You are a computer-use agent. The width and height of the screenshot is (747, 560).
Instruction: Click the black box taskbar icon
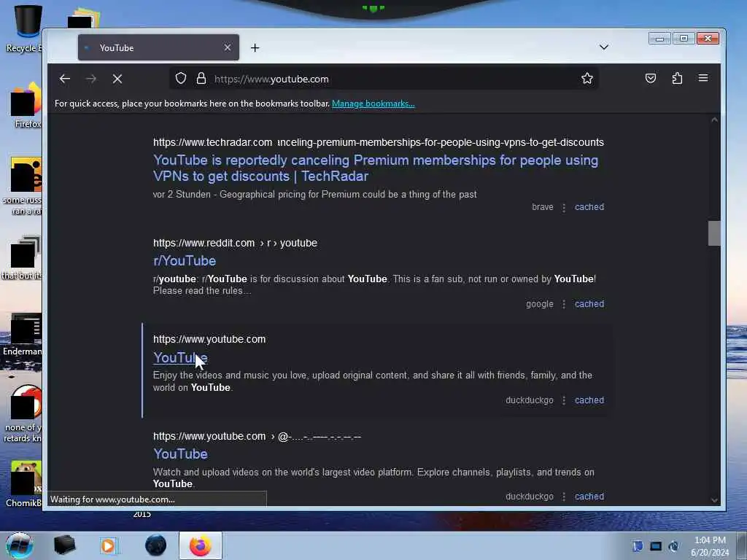tap(64, 545)
